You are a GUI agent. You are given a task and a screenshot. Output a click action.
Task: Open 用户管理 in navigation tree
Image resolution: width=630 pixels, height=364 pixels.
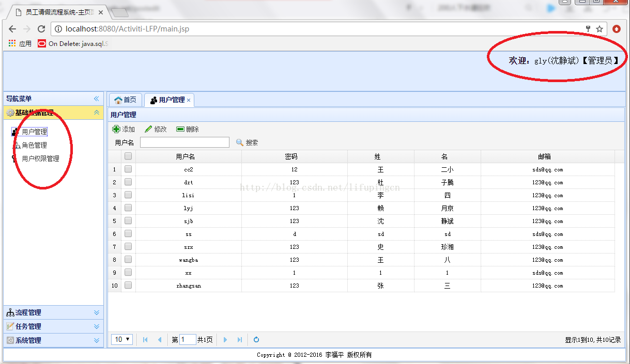[35, 132]
